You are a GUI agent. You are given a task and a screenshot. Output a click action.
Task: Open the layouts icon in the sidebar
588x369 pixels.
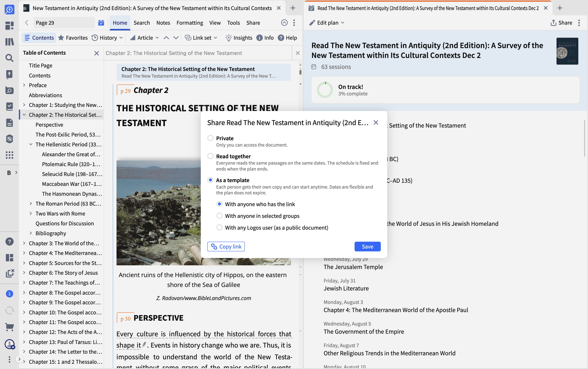click(9, 258)
